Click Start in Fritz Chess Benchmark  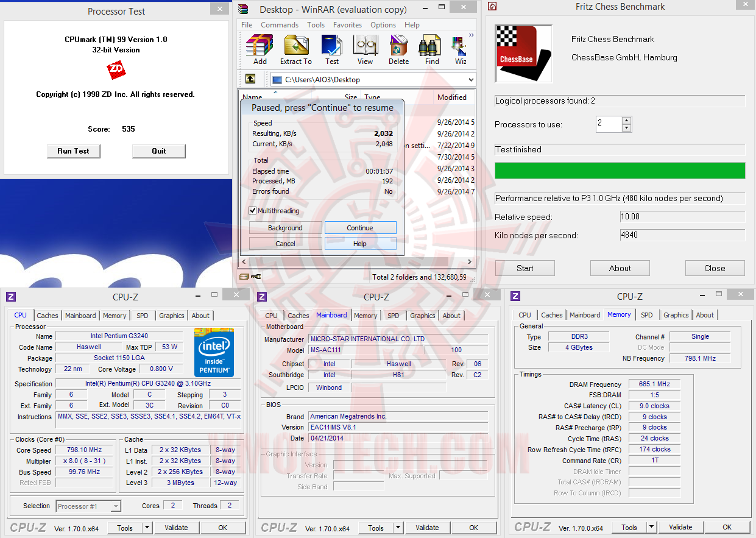pos(525,268)
